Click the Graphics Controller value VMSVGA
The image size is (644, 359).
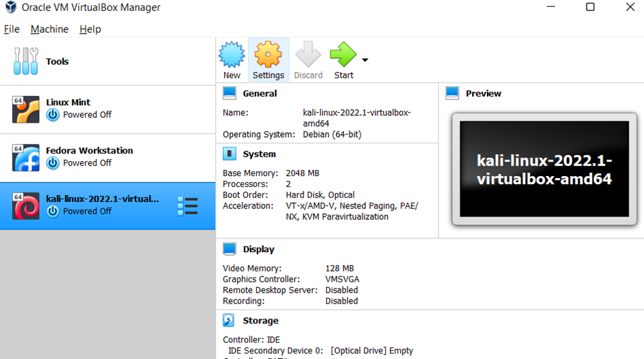pos(342,279)
